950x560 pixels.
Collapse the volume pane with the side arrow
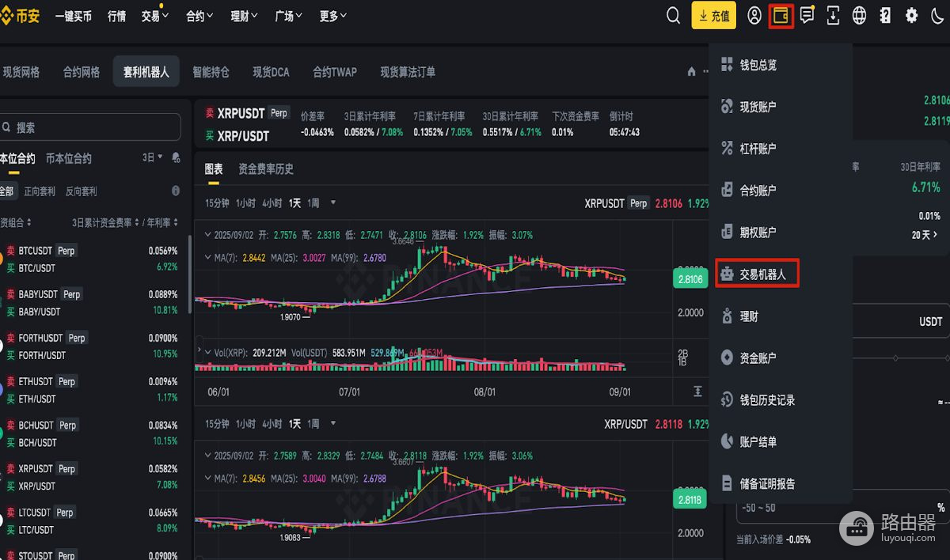199,350
